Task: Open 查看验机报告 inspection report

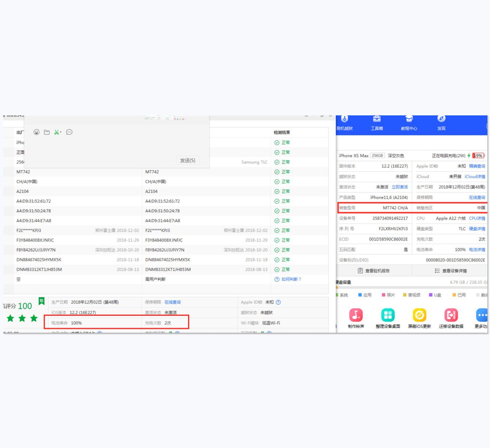Action: [374, 271]
